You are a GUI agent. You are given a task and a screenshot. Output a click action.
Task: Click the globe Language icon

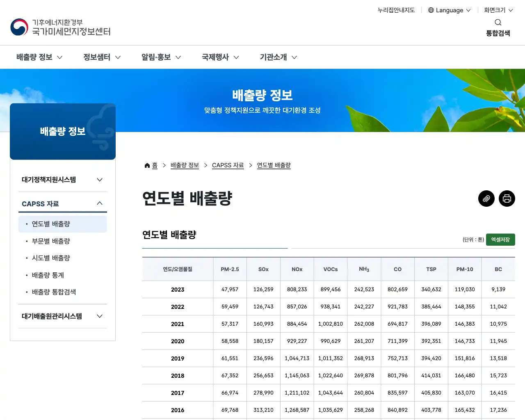click(431, 10)
